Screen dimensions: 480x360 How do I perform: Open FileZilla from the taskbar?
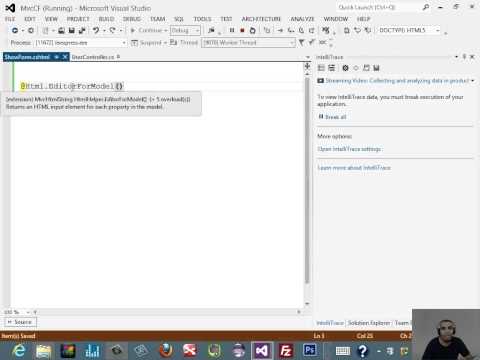[286, 351]
